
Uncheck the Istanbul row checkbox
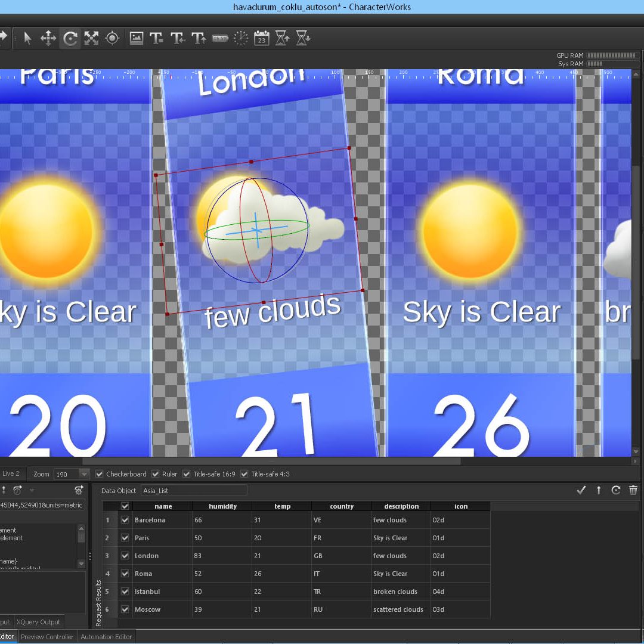coord(125,592)
